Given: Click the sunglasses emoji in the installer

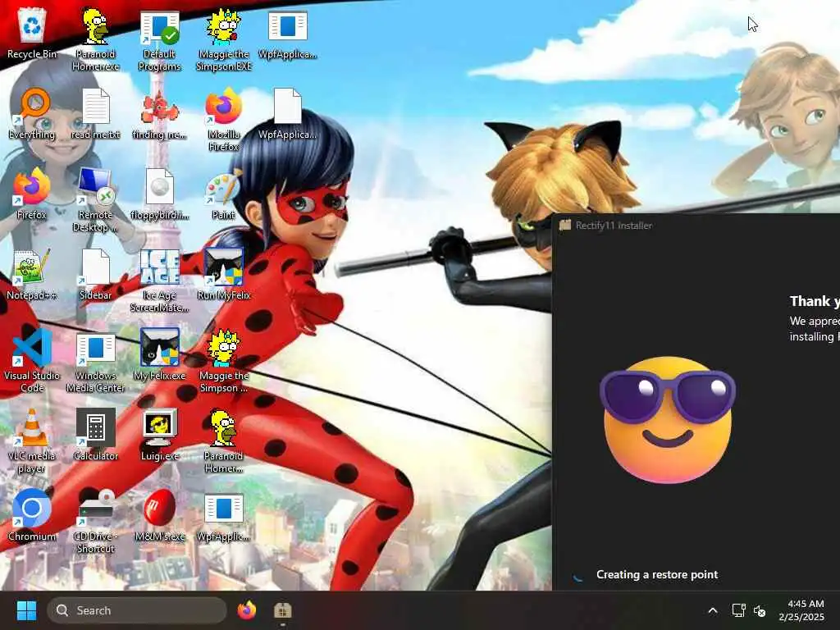Looking at the screenshot, I should point(668,420).
